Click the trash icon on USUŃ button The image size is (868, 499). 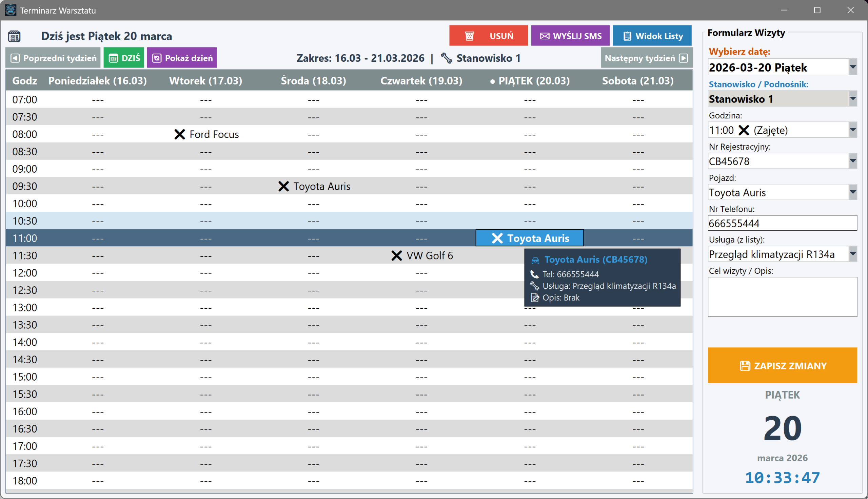pos(469,36)
